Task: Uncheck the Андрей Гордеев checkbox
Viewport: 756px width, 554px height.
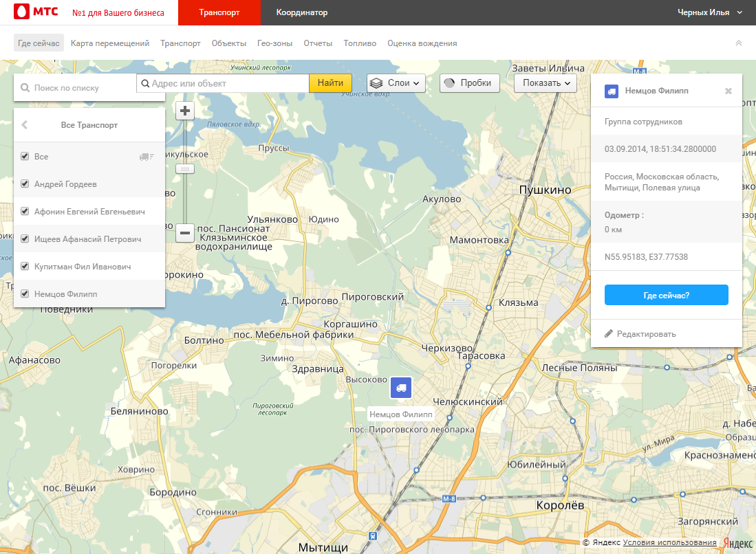Action: click(25, 184)
